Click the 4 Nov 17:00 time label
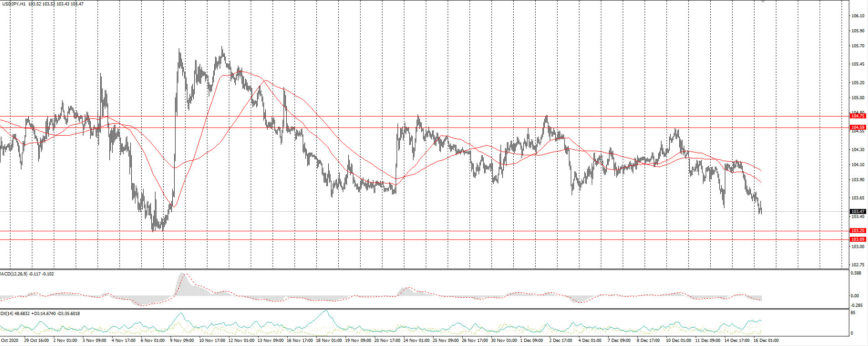Image resolution: width=868 pixels, height=346 pixels. tap(124, 341)
